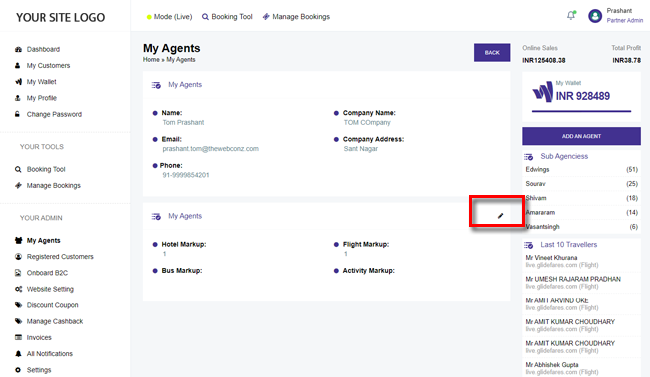Click the My Wallet sidebar icon
Image resolution: width=650 pixels, height=377 pixels.
(18, 82)
